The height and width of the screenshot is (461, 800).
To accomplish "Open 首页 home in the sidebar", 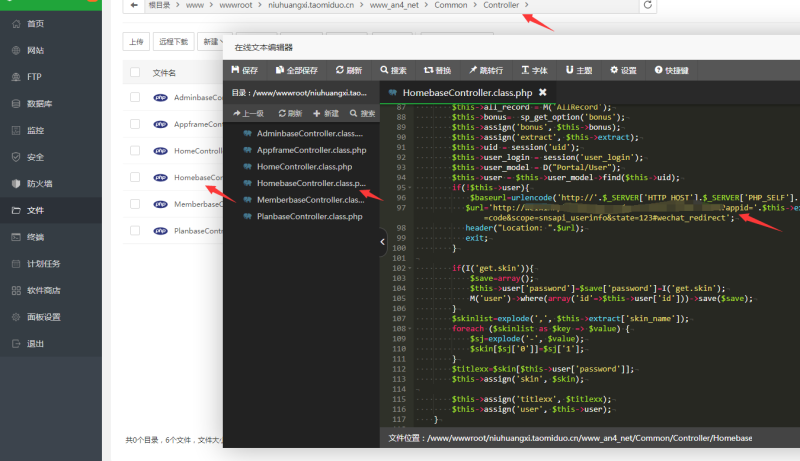I will tap(35, 23).
